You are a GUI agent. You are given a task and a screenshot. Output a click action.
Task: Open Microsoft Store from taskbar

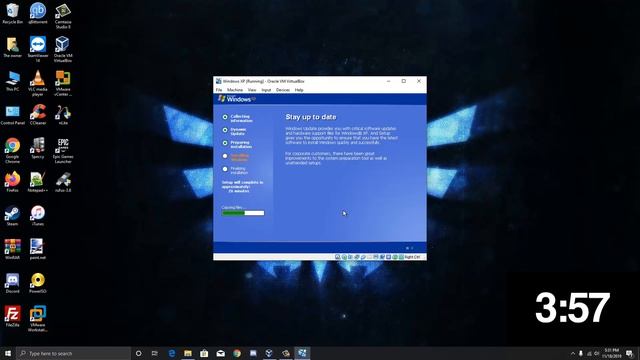point(204,353)
